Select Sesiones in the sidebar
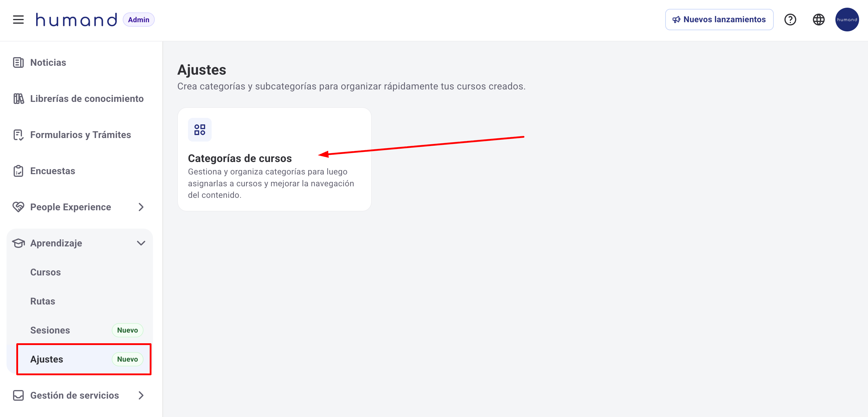The image size is (868, 417). pyautogui.click(x=50, y=330)
